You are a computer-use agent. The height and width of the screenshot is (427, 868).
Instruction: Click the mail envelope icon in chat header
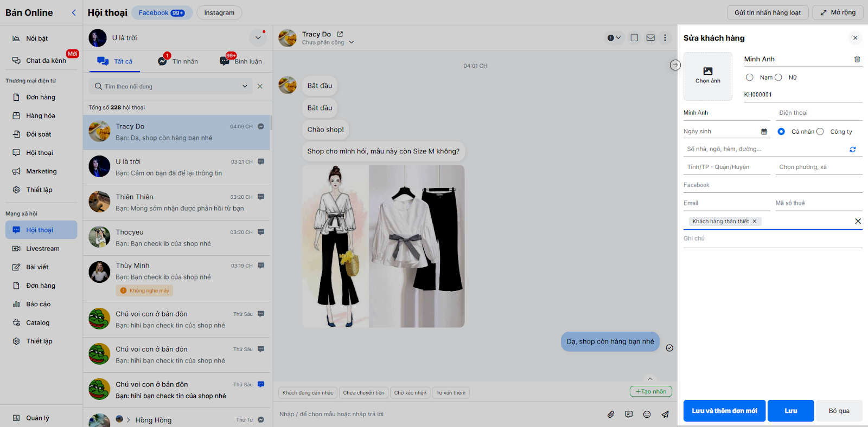coord(650,38)
